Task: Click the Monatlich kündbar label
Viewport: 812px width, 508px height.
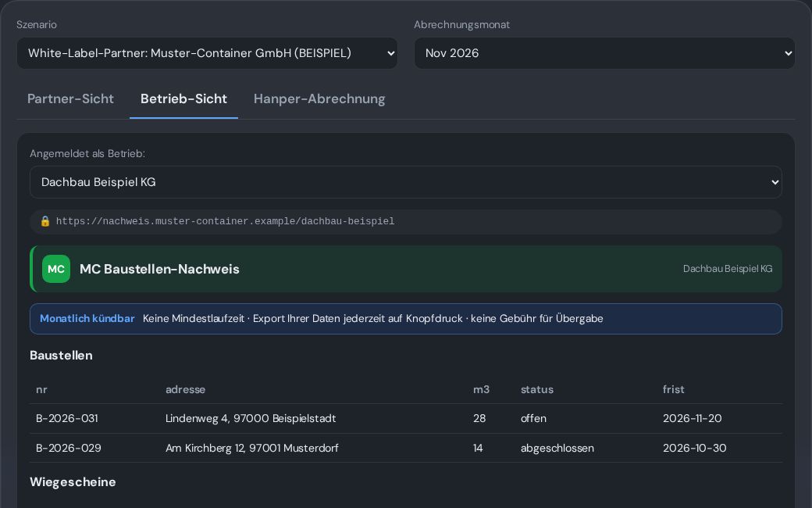Action: tap(87, 318)
